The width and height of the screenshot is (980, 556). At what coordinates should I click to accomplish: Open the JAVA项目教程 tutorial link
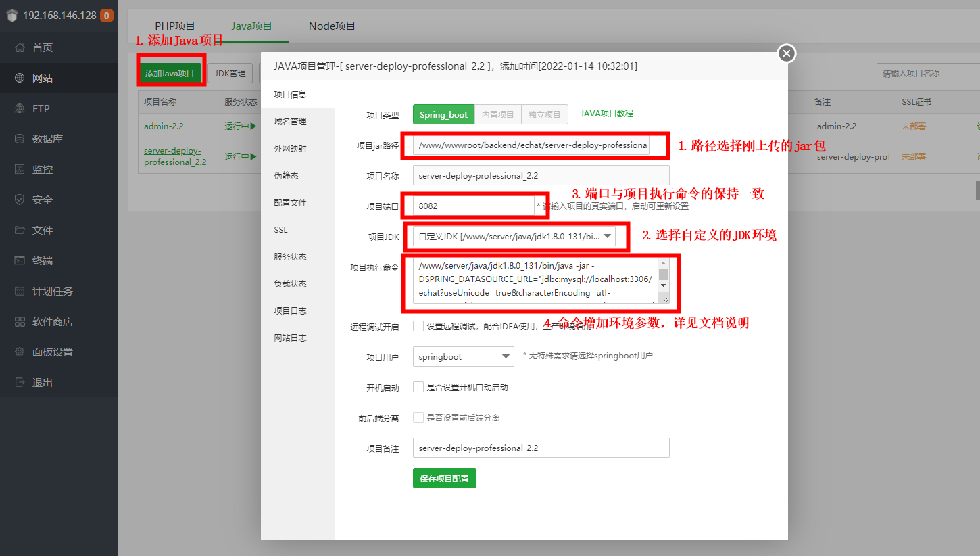pyautogui.click(x=606, y=114)
